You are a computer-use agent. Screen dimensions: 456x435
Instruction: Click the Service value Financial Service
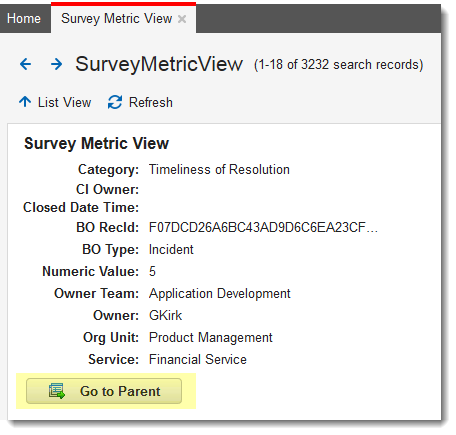pos(198,360)
